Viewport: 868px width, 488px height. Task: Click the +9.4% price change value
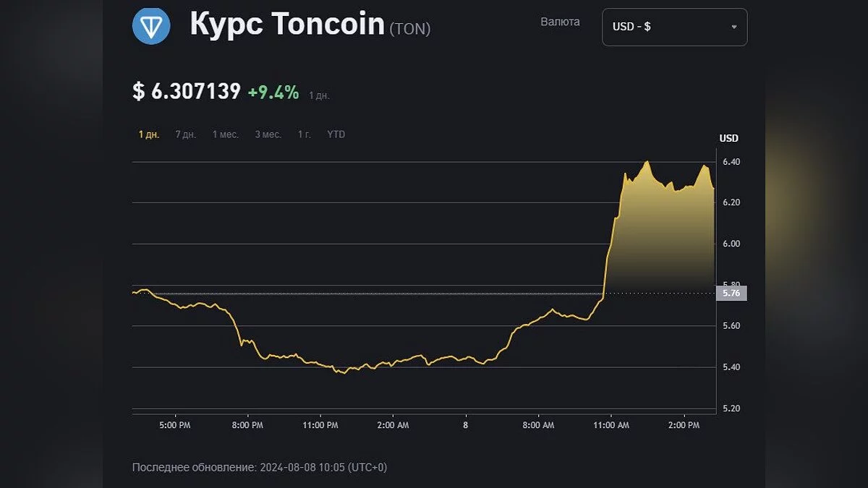point(273,92)
